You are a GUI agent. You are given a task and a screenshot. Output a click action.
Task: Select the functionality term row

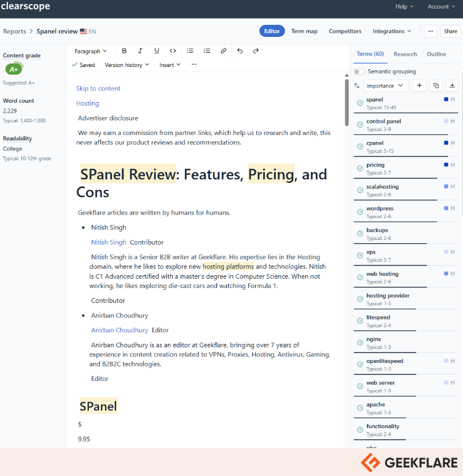pyautogui.click(x=406, y=430)
